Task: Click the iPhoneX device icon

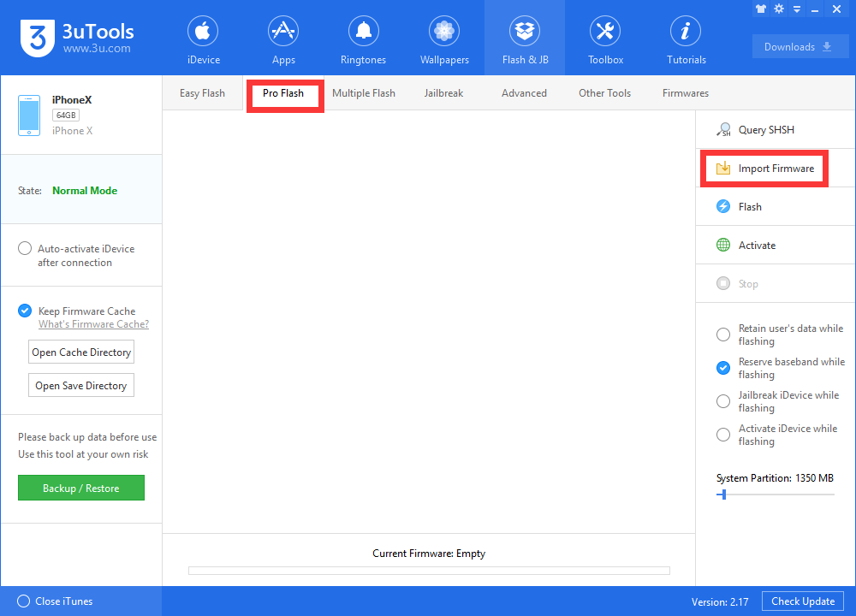Action: (29, 115)
